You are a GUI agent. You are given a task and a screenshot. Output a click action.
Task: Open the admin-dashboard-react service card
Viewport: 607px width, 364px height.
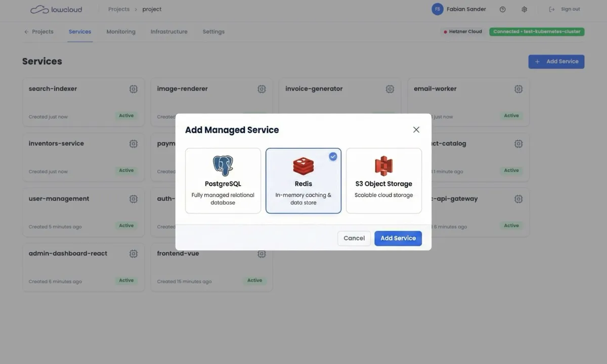(x=83, y=267)
